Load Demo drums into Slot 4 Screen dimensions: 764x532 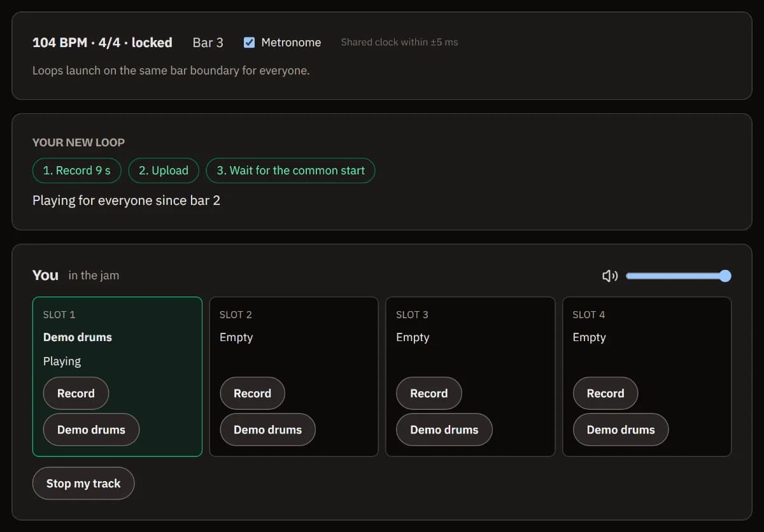point(620,430)
